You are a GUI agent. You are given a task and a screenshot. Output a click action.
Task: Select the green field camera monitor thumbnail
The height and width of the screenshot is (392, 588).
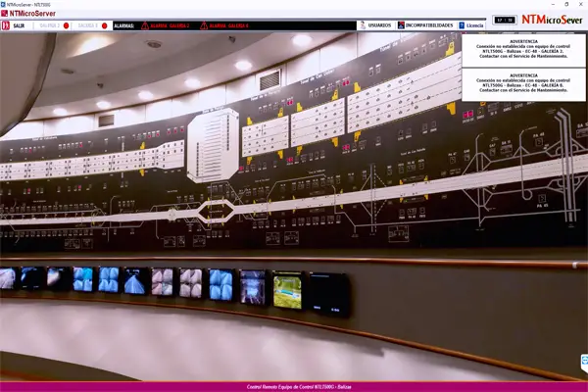click(x=287, y=290)
